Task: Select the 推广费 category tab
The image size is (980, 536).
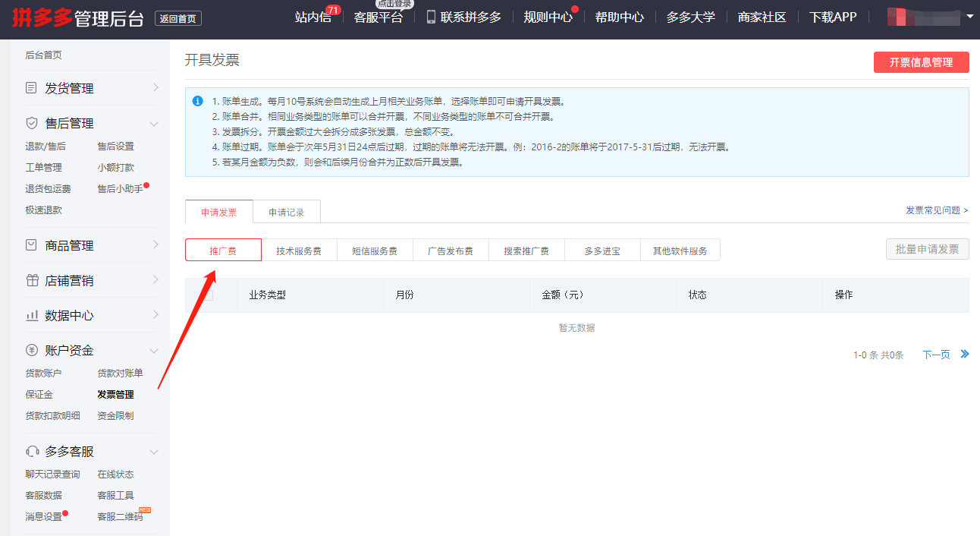Action: 223,250
